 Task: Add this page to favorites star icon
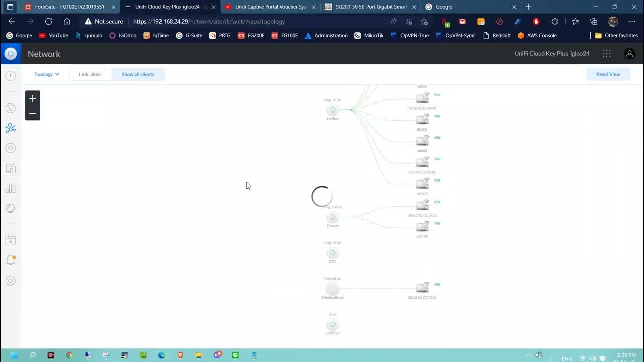(424, 22)
